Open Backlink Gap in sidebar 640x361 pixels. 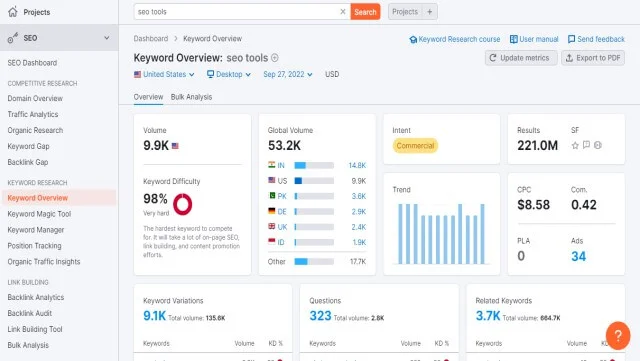coord(28,162)
